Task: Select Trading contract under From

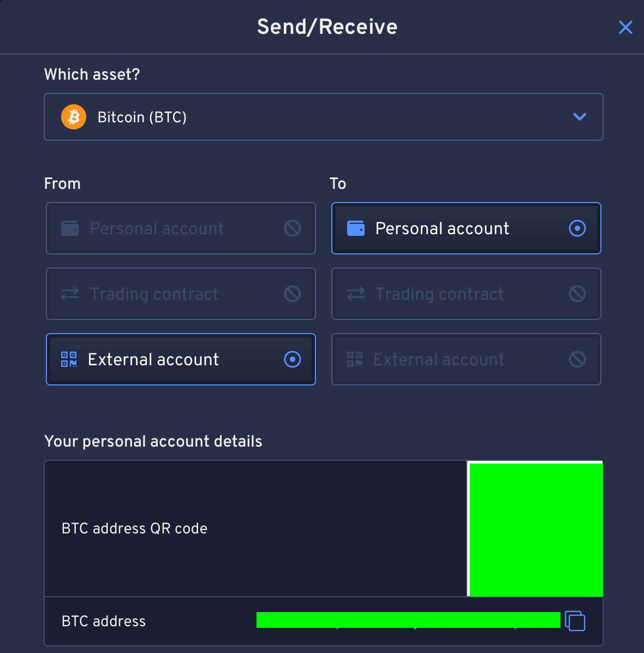Action: pyautogui.click(x=181, y=294)
